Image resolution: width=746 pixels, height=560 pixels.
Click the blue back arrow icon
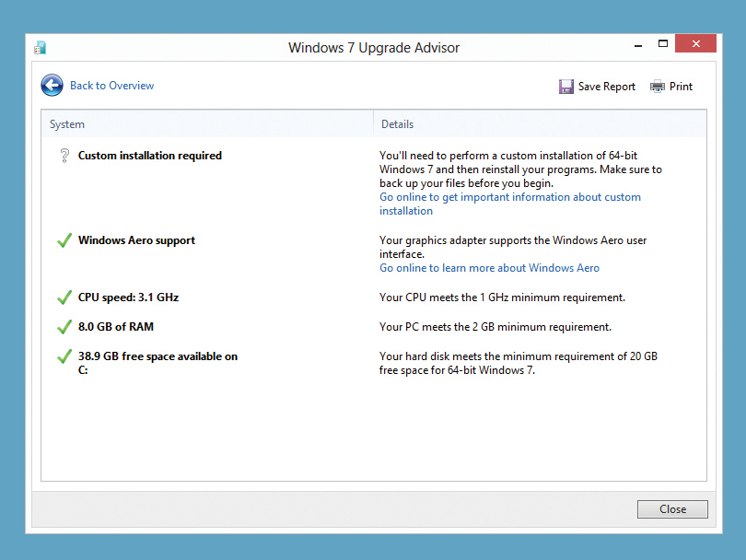(52, 86)
